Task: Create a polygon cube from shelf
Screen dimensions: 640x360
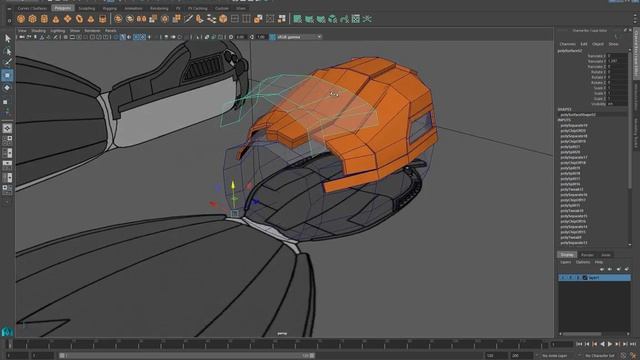Action: coord(32,19)
